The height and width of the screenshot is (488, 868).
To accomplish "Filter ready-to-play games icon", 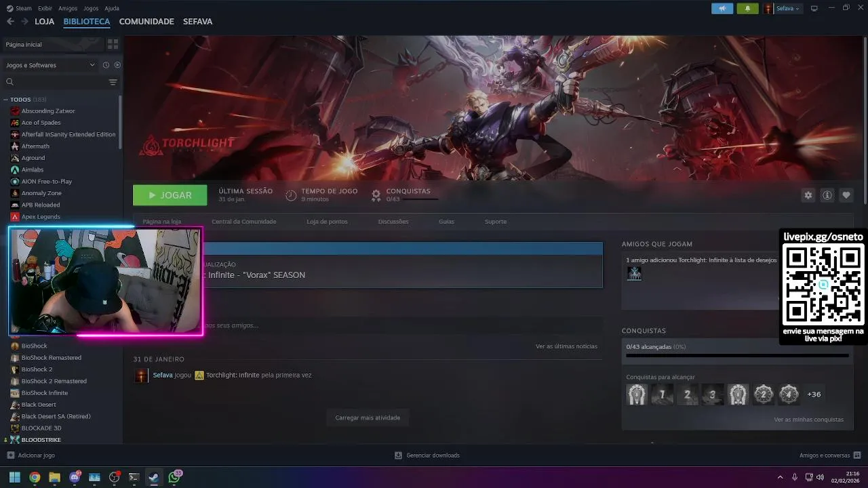I will point(117,65).
